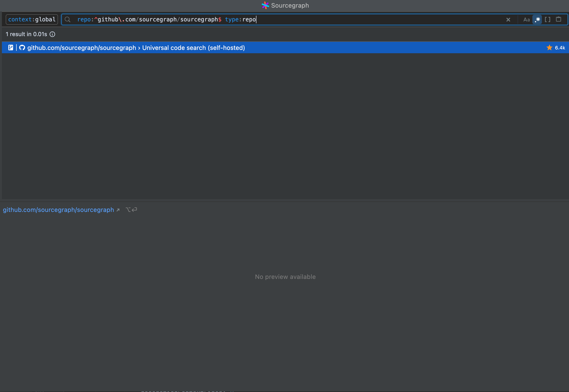Click the 'No preview available' text

pyautogui.click(x=285, y=277)
